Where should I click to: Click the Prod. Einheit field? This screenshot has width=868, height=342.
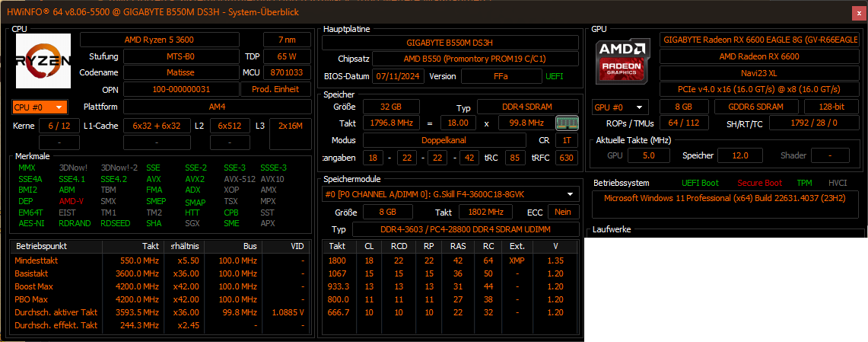pos(275,89)
